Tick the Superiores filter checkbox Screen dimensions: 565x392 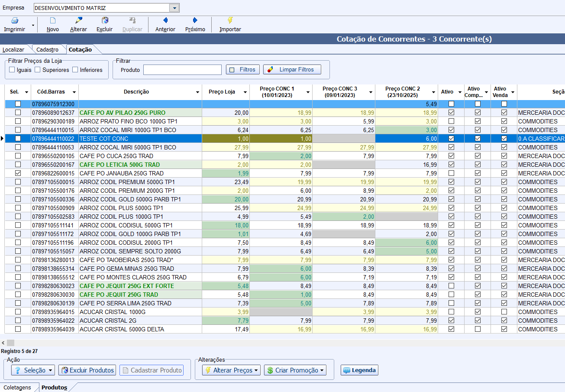click(x=38, y=70)
